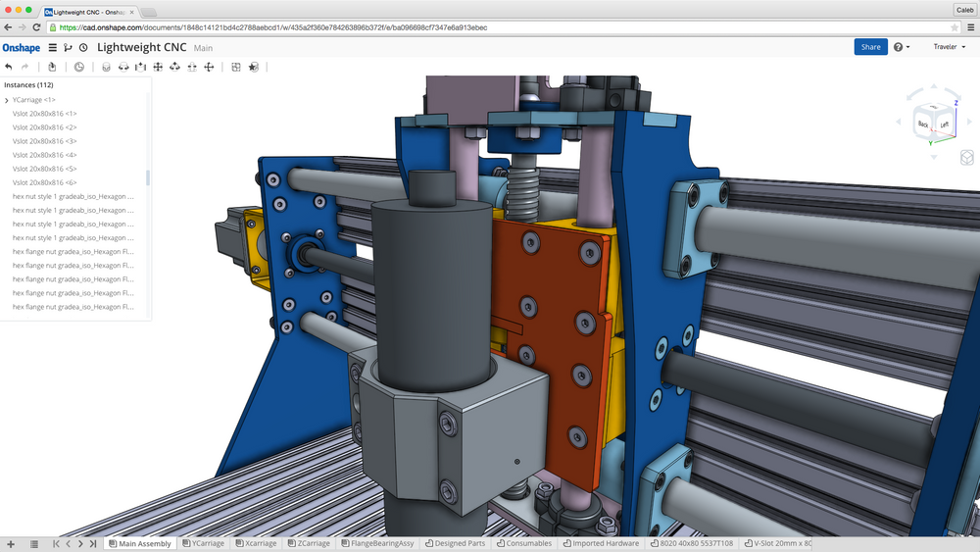Switch to the YCarriage tab
The height and width of the screenshot is (552, 980).
tap(203, 543)
